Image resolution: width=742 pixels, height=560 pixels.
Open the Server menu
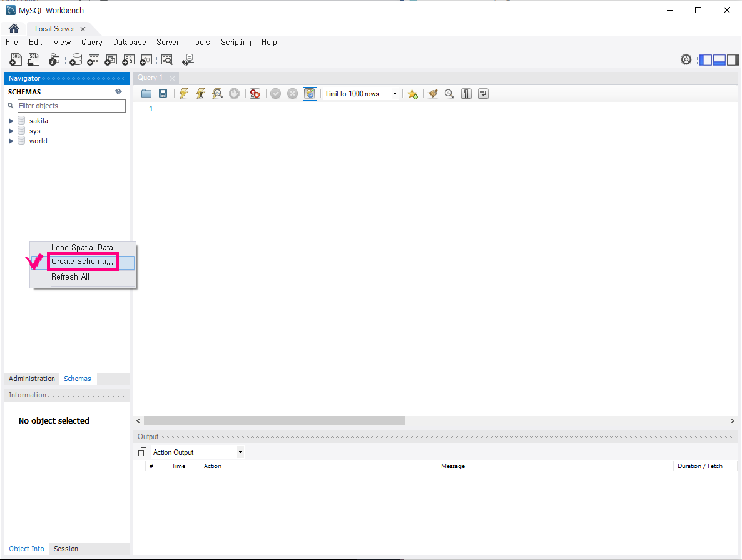tap(168, 42)
